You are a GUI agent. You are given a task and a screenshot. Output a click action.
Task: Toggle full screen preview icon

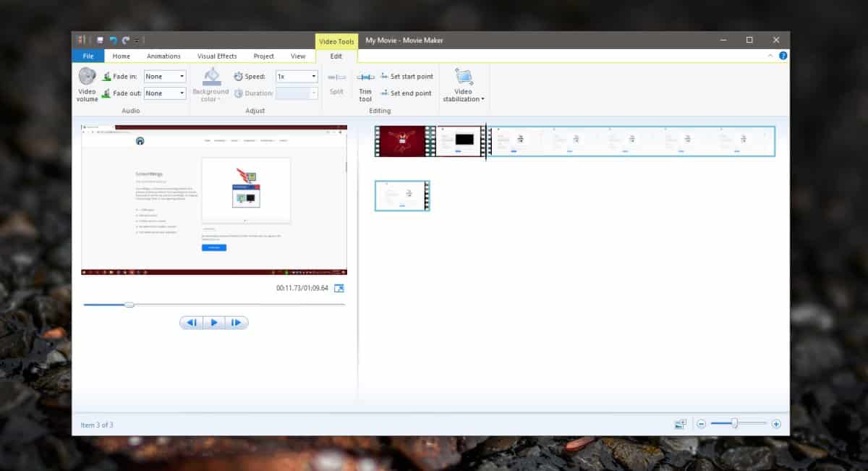[x=339, y=288]
